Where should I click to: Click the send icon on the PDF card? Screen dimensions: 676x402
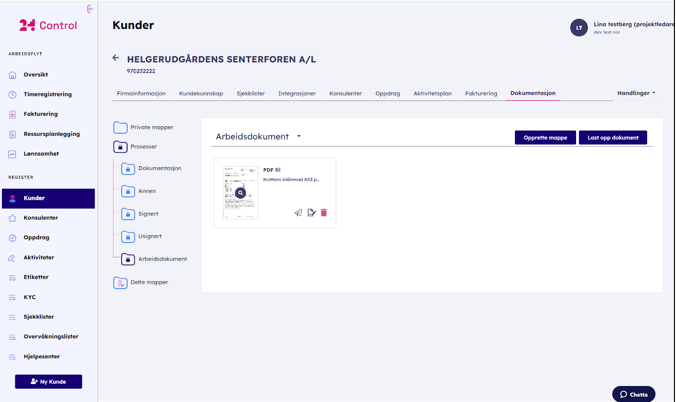[x=298, y=213]
